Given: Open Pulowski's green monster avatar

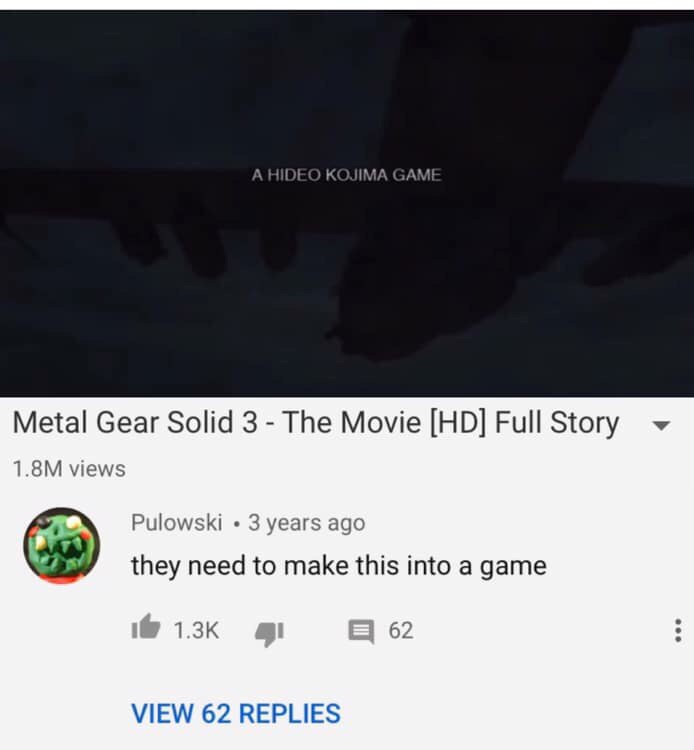Looking at the screenshot, I should [x=62, y=545].
